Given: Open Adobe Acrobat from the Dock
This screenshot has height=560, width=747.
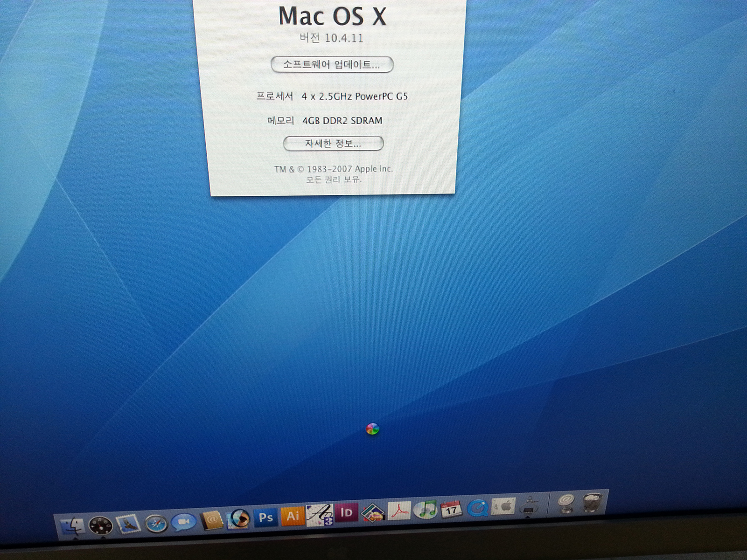Looking at the screenshot, I should pos(399,511).
